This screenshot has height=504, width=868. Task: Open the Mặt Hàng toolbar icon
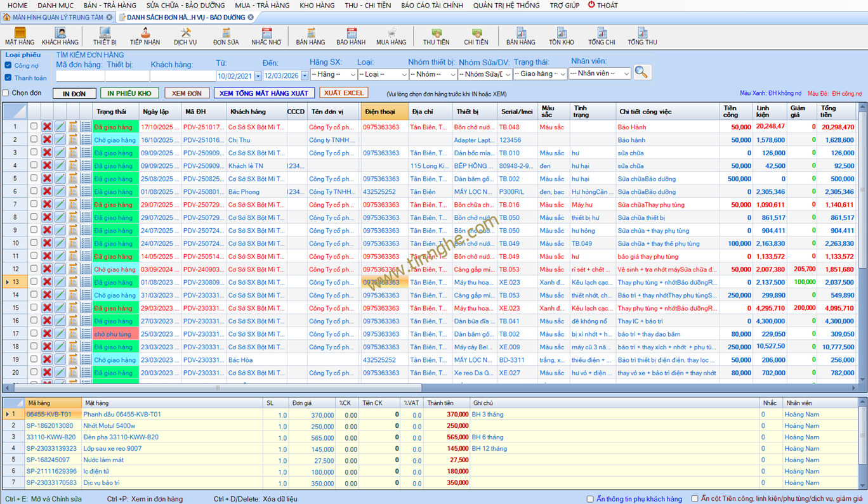click(x=20, y=36)
